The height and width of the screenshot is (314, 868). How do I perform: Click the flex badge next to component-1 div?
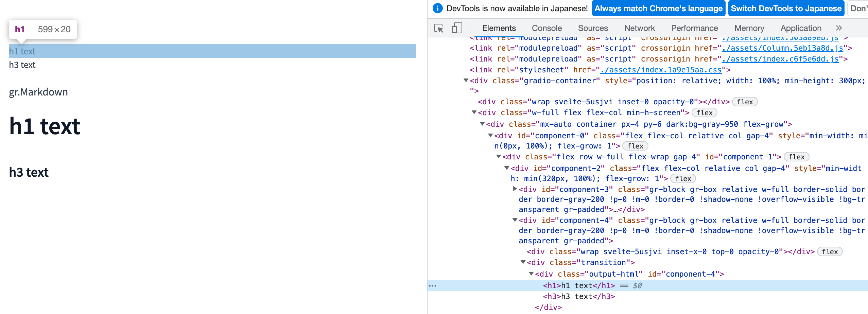(x=796, y=157)
